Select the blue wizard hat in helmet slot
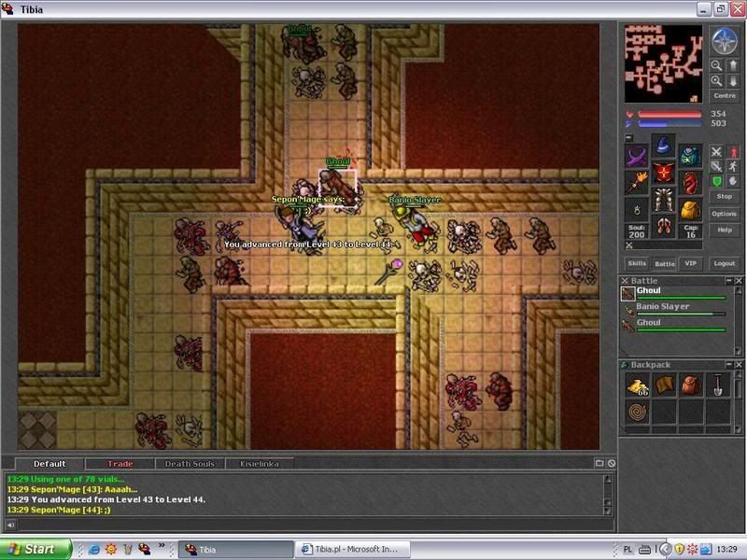 [x=663, y=147]
